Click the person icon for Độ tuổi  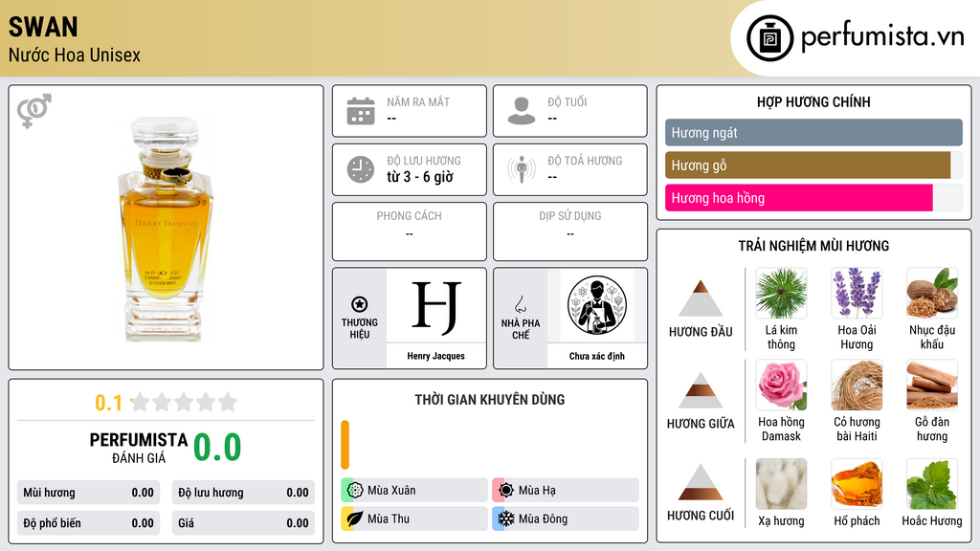tap(522, 111)
